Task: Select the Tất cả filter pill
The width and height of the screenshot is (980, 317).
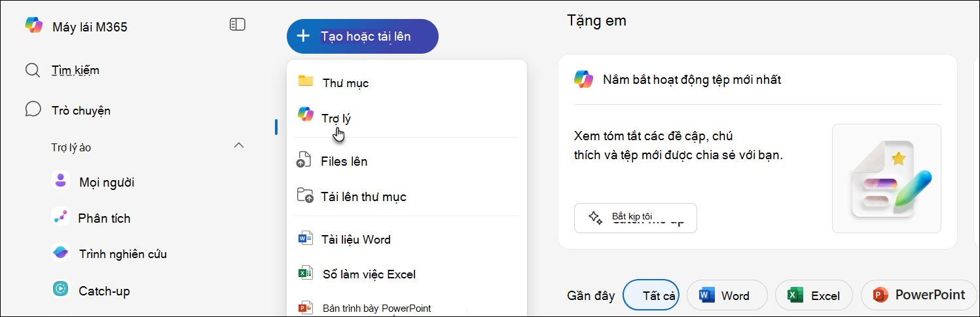Action: pos(652,295)
